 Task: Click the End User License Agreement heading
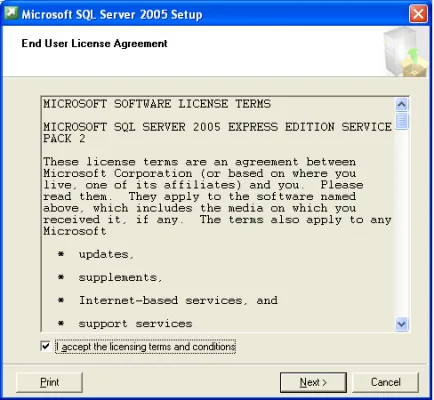(94, 43)
